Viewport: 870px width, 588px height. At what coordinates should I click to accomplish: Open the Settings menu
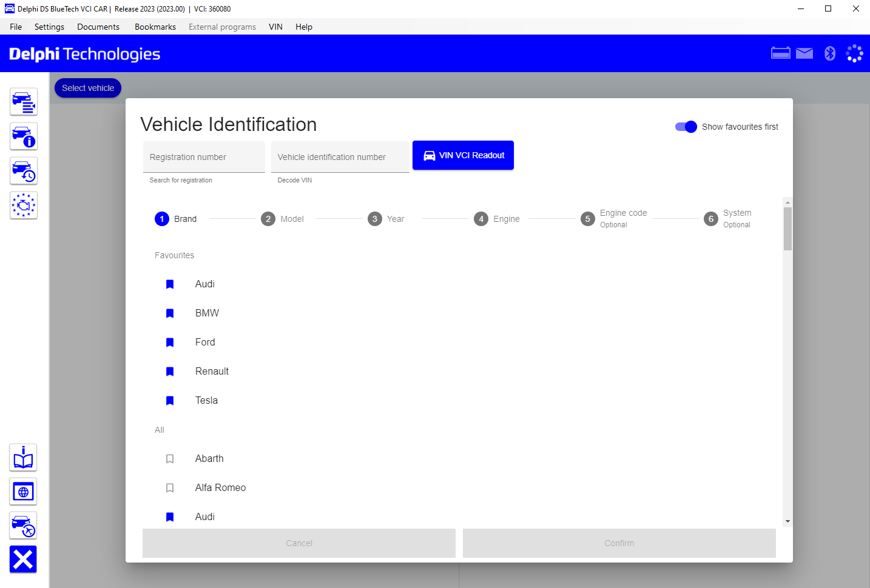click(49, 27)
